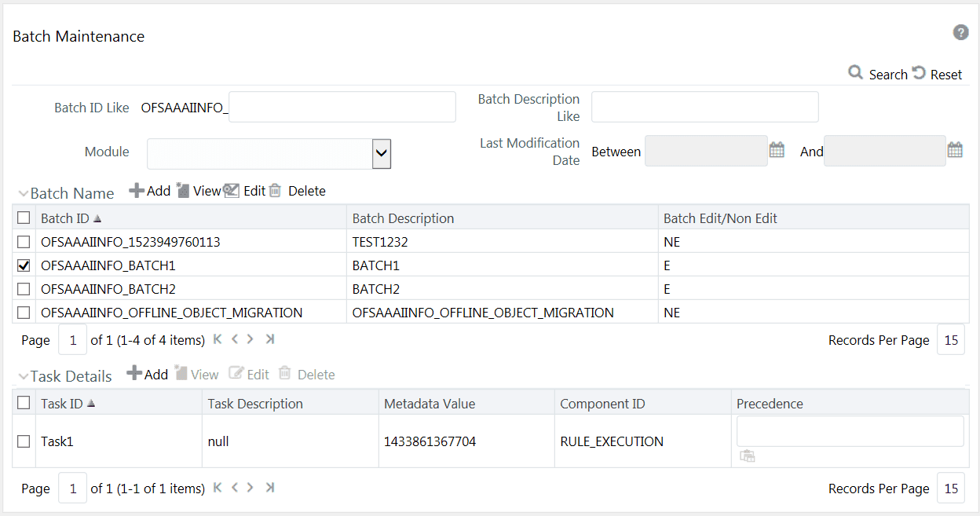Go to first page in Batch Name pager
This screenshot has width=980, height=516.
point(218,339)
